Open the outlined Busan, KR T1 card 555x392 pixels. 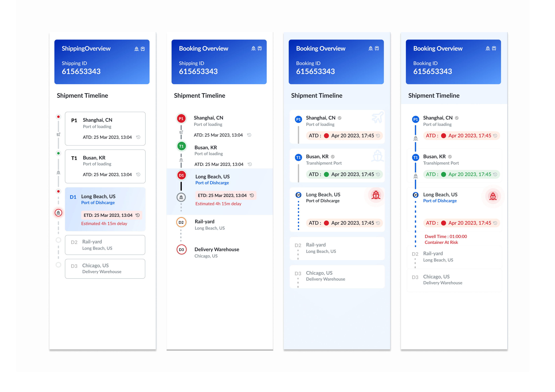(x=105, y=166)
